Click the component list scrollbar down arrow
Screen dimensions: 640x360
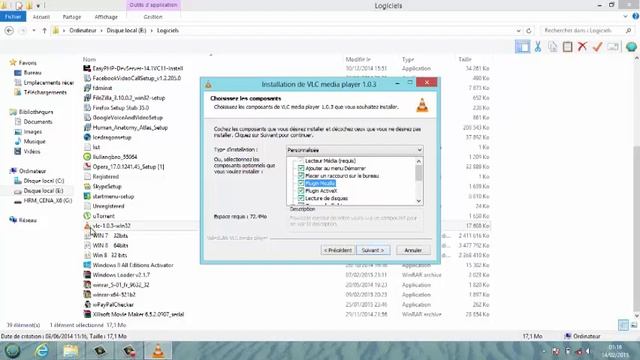419,201
